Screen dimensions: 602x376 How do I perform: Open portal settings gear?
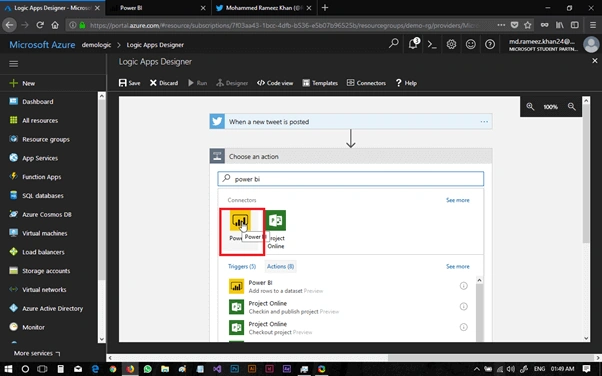point(452,45)
